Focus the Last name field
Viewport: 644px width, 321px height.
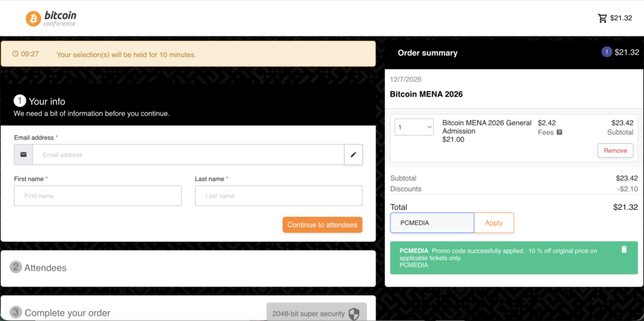279,196
